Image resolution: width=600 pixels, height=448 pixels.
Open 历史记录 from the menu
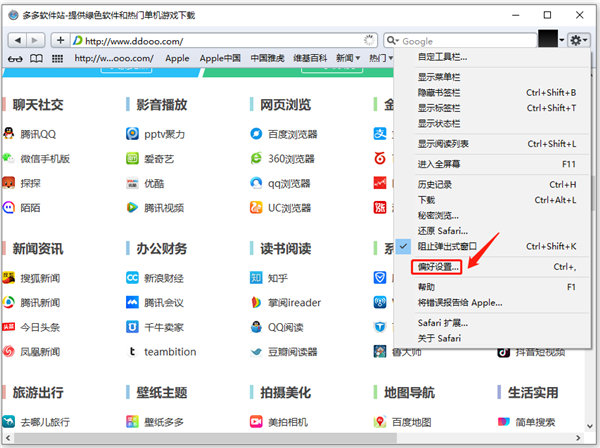(x=492, y=184)
